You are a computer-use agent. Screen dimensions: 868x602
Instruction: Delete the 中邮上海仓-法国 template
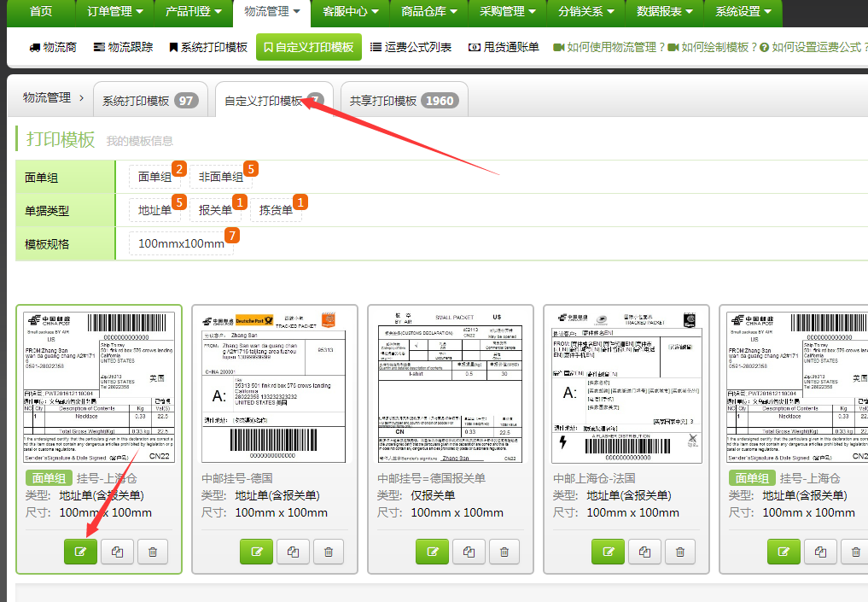coord(679,552)
